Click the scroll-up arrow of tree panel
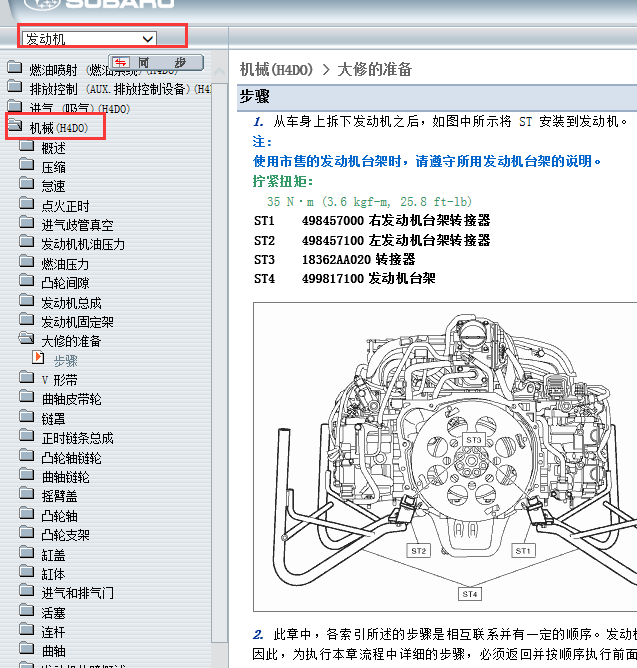 coord(219,72)
